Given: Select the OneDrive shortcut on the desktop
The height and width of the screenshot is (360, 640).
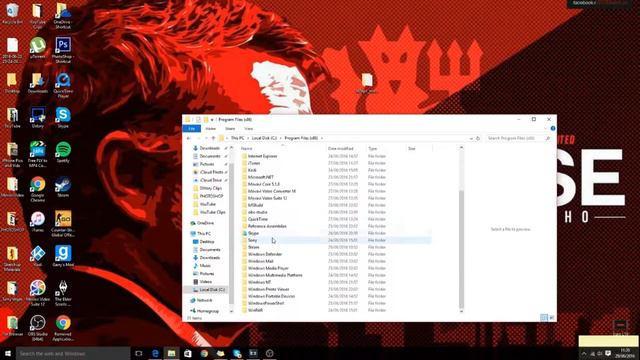Looking at the screenshot, I should [x=63, y=16].
